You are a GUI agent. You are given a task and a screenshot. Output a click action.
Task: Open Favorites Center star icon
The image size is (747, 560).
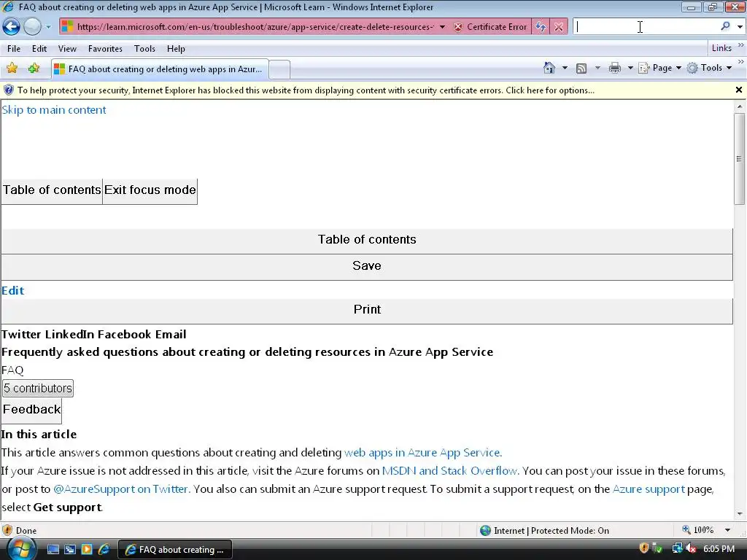point(12,69)
